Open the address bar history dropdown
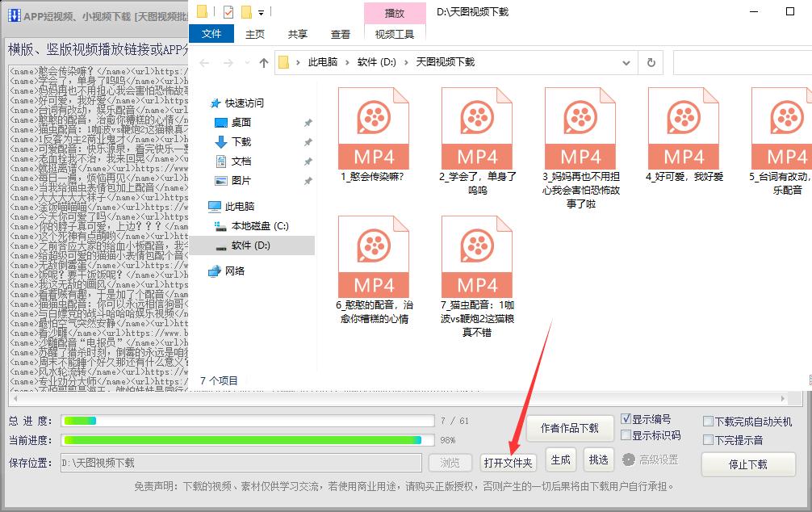Screen dimensions: 812x512 click(624, 62)
